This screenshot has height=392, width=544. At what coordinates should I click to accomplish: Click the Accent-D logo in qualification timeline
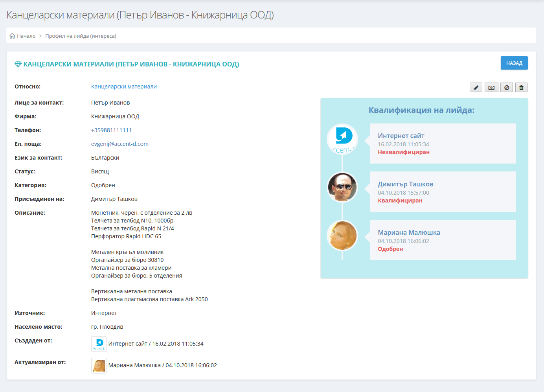[342, 139]
